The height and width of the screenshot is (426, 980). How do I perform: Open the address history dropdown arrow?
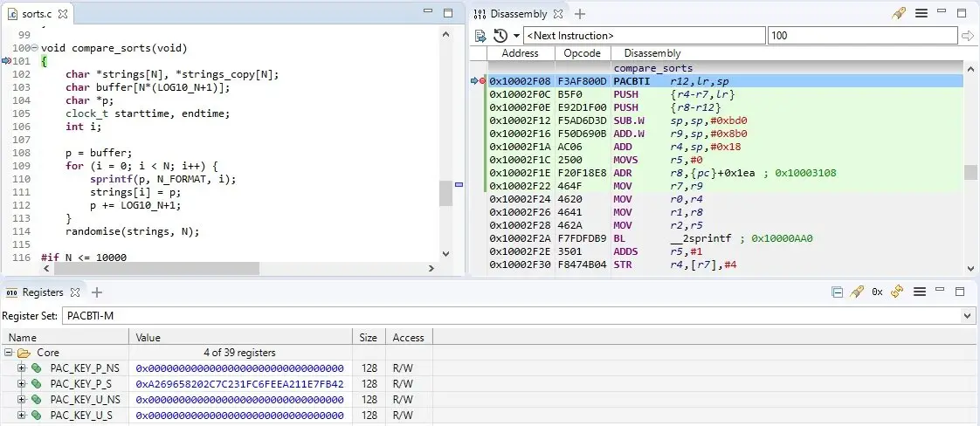(516, 37)
